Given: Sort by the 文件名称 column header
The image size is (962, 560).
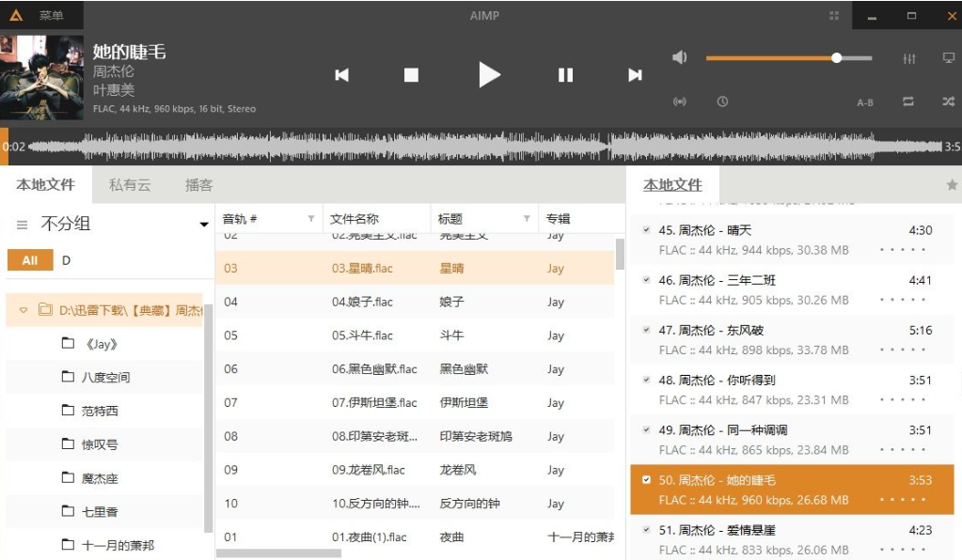Looking at the screenshot, I should pyautogui.click(x=354, y=219).
